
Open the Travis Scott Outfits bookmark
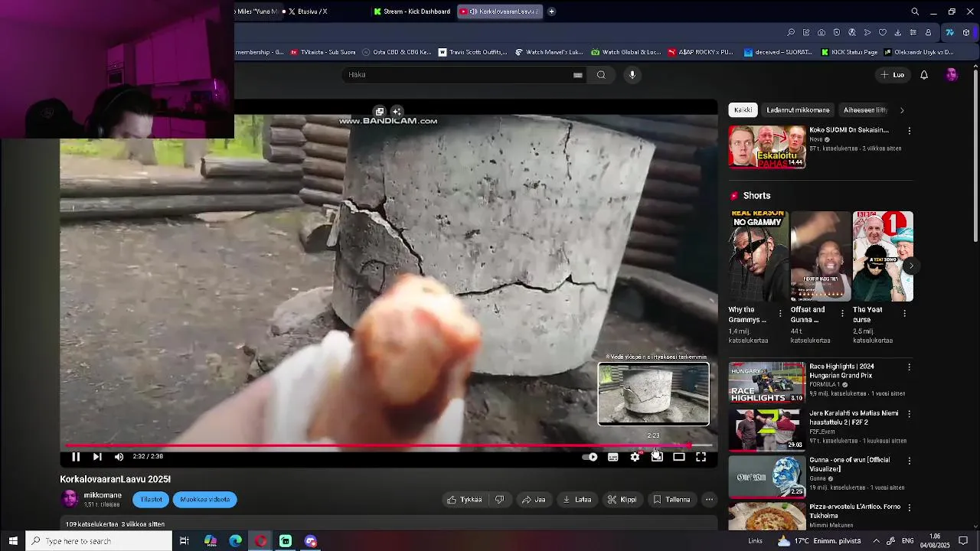(x=473, y=52)
